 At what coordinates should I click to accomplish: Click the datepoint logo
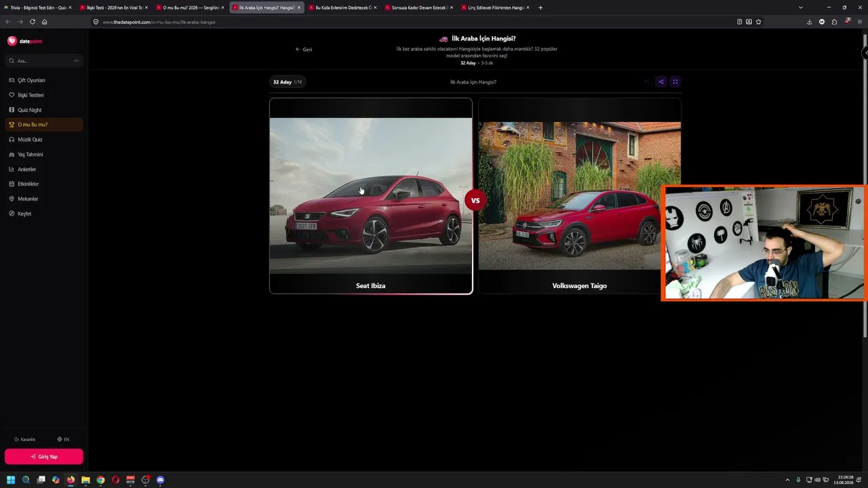click(x=24, y=41)
